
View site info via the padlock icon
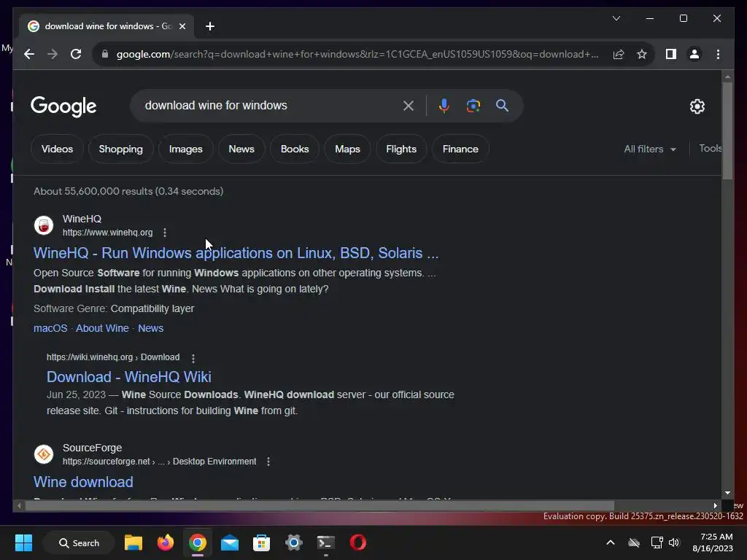105,54
